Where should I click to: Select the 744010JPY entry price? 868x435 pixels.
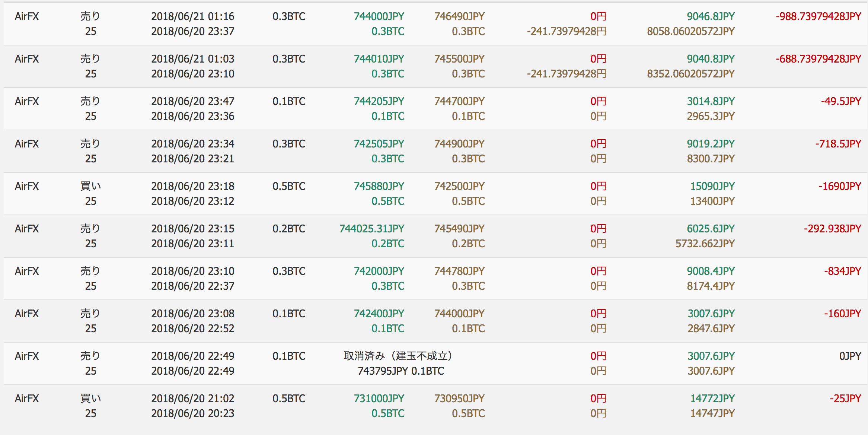pos(379,59)
